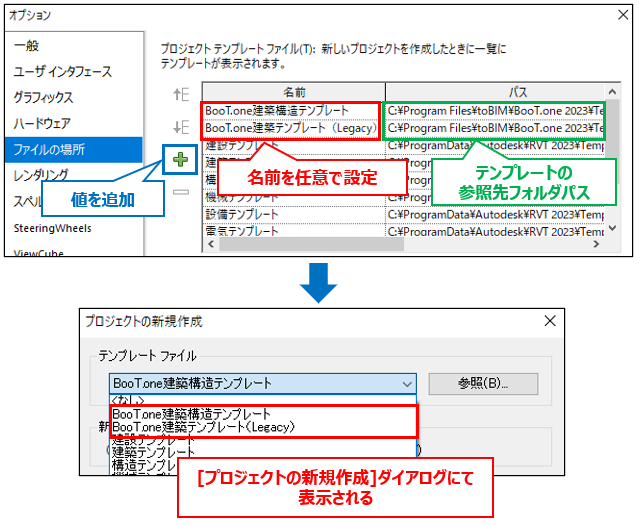This screenshot has width=639, height=525.
Task: Select the BooT.one建築構造テンプレート name cell
Action: point(293,111)
